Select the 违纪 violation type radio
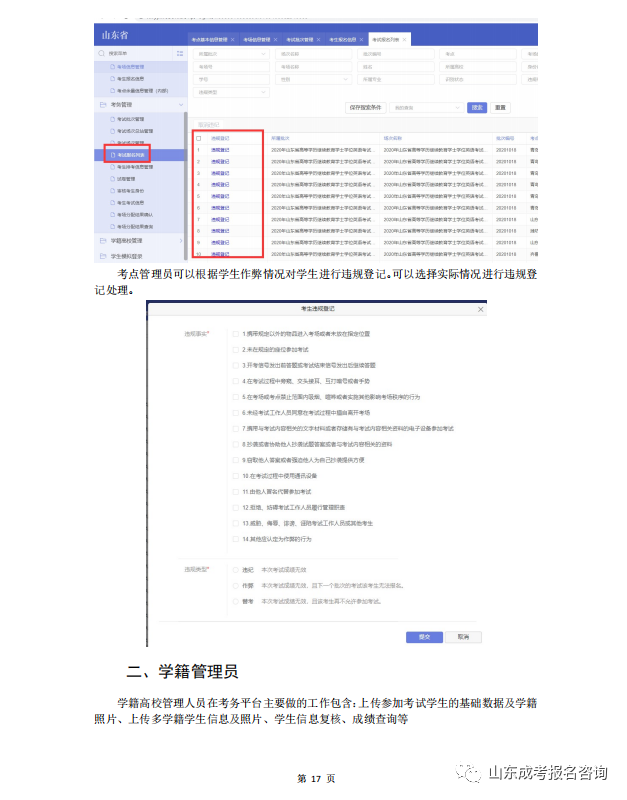 click(x=235, y=570)
